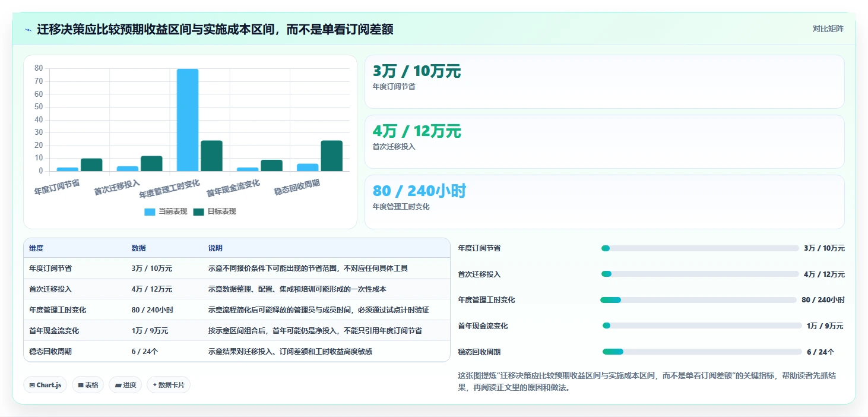The height and width of the screenshot is (417, 868).
Task: Toggle the 目标表现 legend item
Action: click(214, 211)
